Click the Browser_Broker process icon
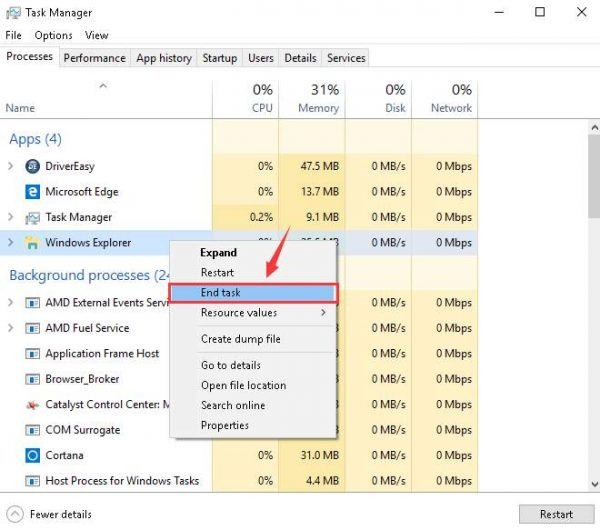Viewport: 600px width, 530px height. 33,379
